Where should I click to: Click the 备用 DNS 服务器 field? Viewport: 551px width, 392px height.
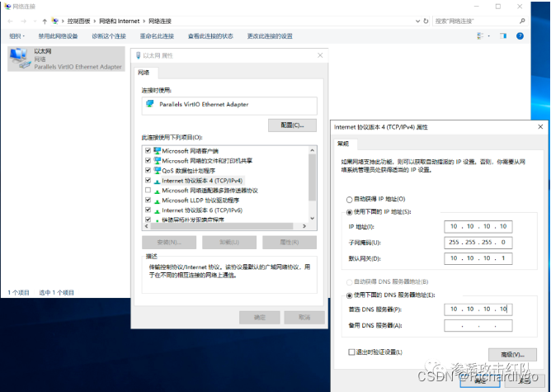click(478, 325)
